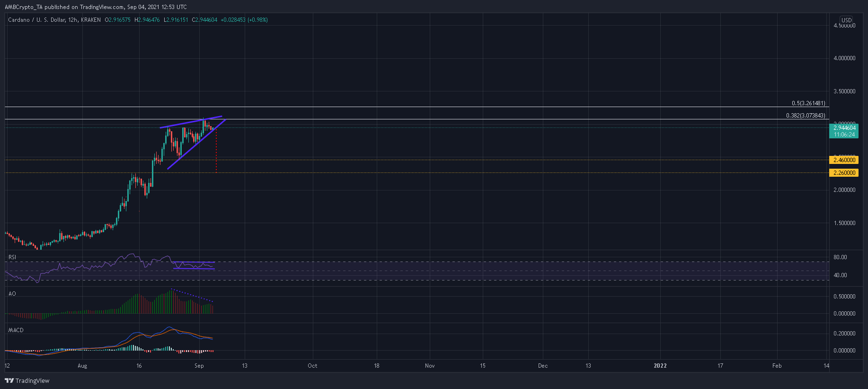Click the orange 2.460000 price label
The height and width of the screenshot is (389, 868).
844,160
